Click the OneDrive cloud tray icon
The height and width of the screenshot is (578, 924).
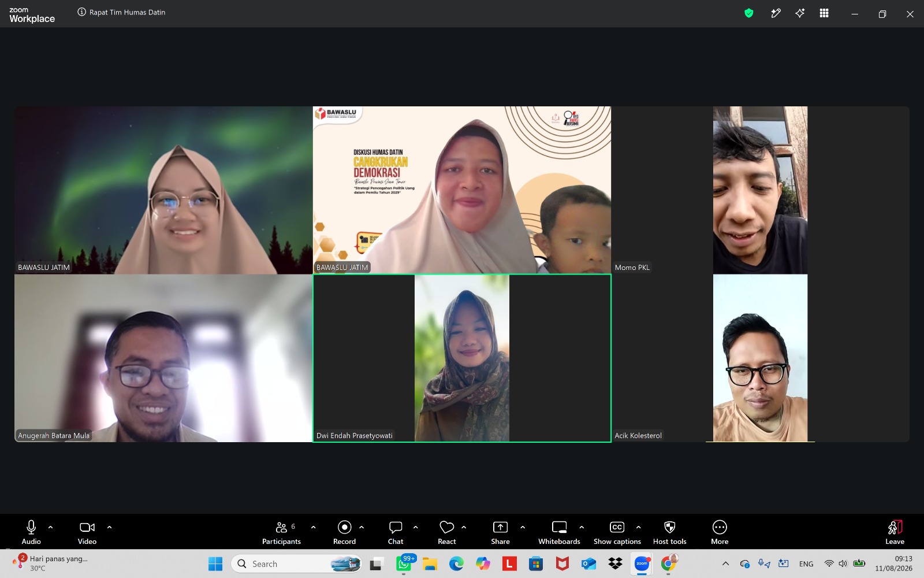[x=745, y=564]
